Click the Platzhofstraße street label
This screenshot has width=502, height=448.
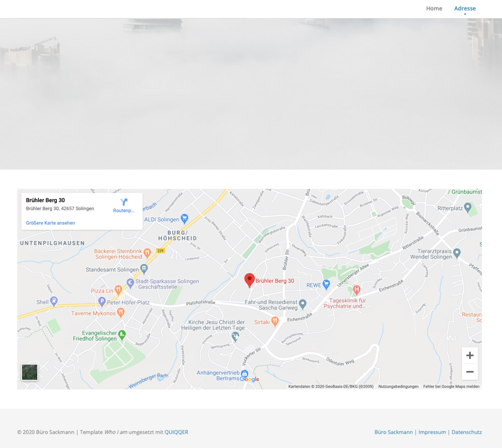click(201, 302)
